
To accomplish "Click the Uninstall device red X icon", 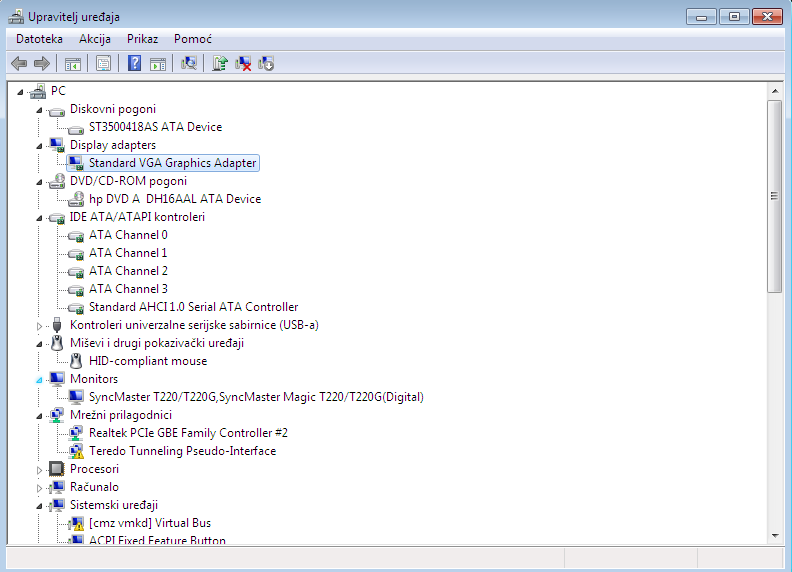I will coord(243,63).
